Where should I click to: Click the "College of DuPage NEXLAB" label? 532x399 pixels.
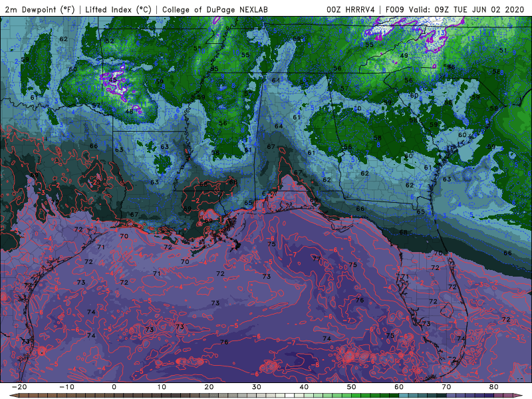click(215, 9)
